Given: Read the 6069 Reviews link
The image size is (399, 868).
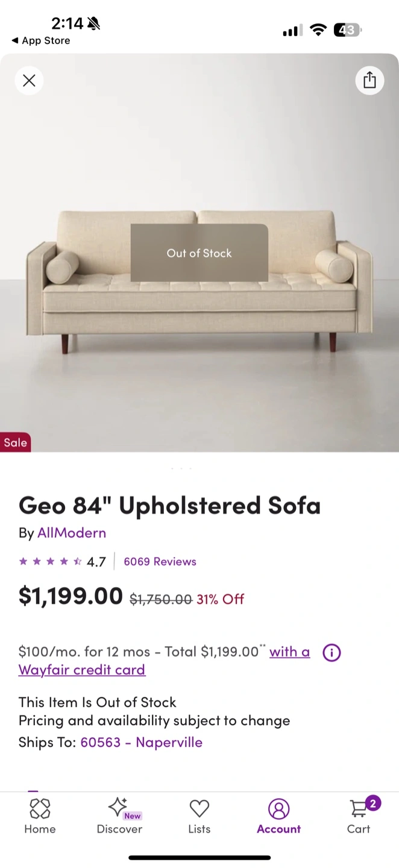Looking at the screenshot, I should coord(160,562).
